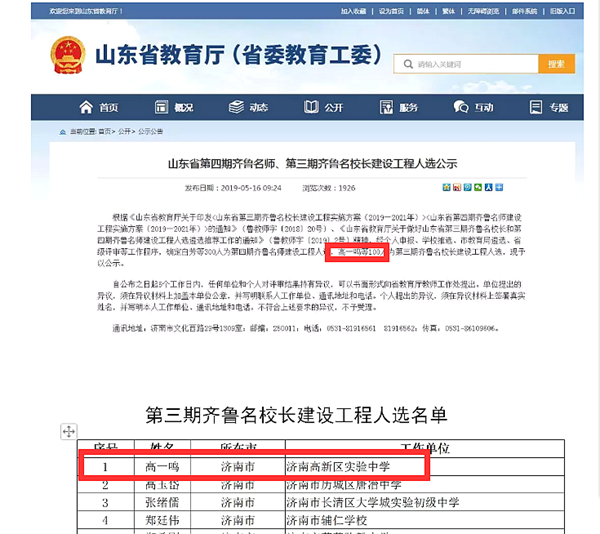Viewport: 600px width, 534px height.
Task: Click the national emblem logo
Action: point(68,55)
